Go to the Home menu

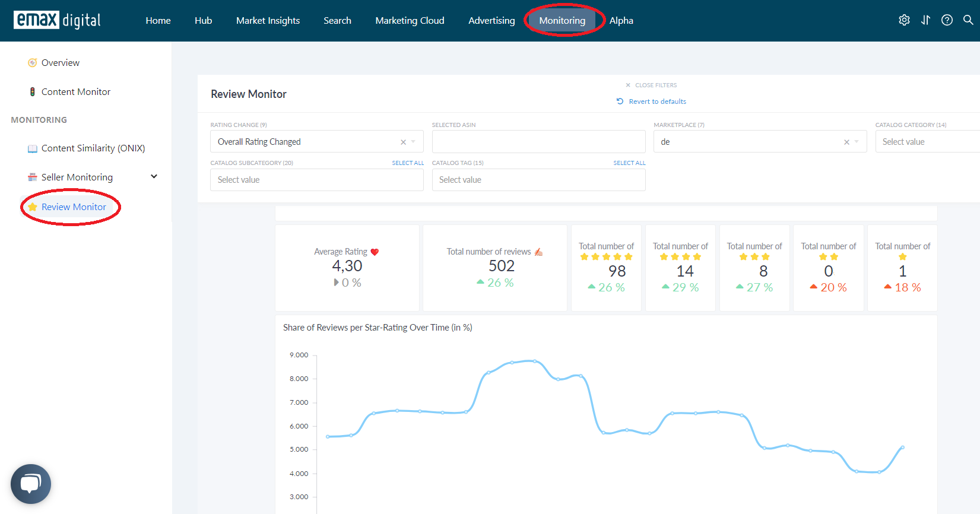(158, 21)
